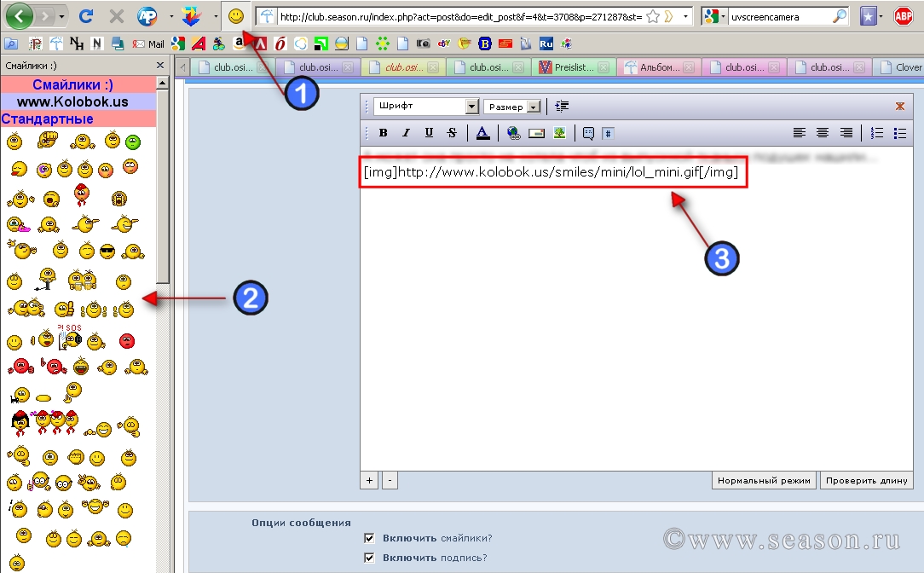Click the Стандартные category heading
Screen dimensions: 924x573
point(47,119)
